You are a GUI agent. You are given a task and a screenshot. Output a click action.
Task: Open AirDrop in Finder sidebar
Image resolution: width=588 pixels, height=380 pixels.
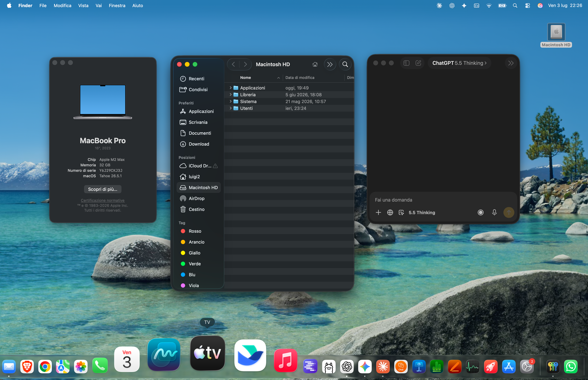(x=199, y=198)
